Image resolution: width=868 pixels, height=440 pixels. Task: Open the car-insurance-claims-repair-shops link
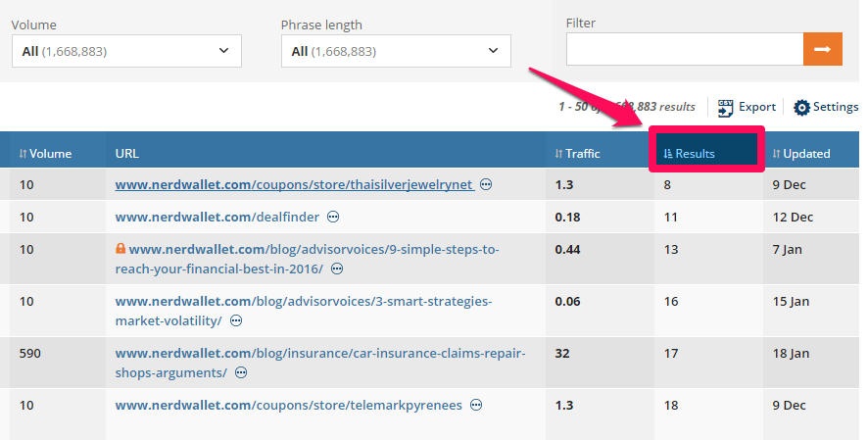(x=320, y=363)
